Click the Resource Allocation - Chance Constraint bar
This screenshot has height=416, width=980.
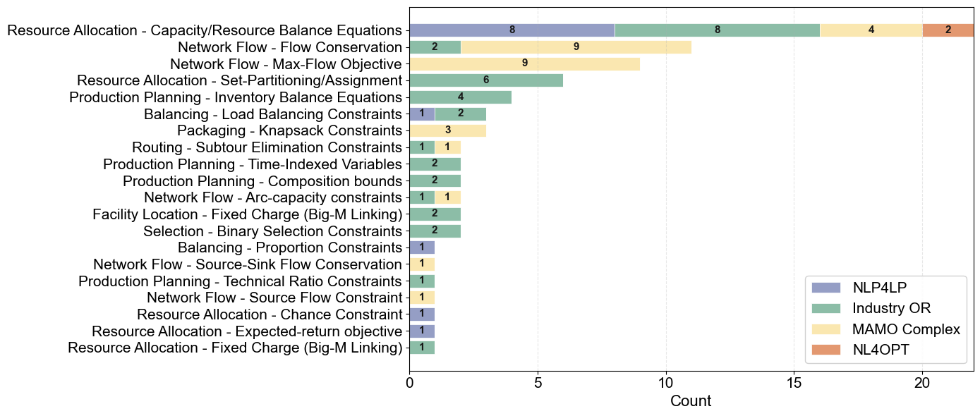click(422, 314)
